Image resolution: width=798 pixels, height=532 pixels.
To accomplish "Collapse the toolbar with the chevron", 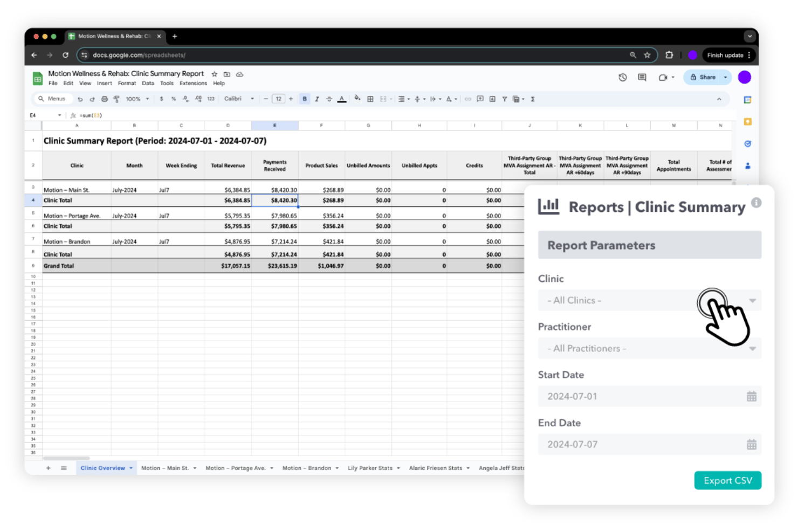I will click(719, 99).
